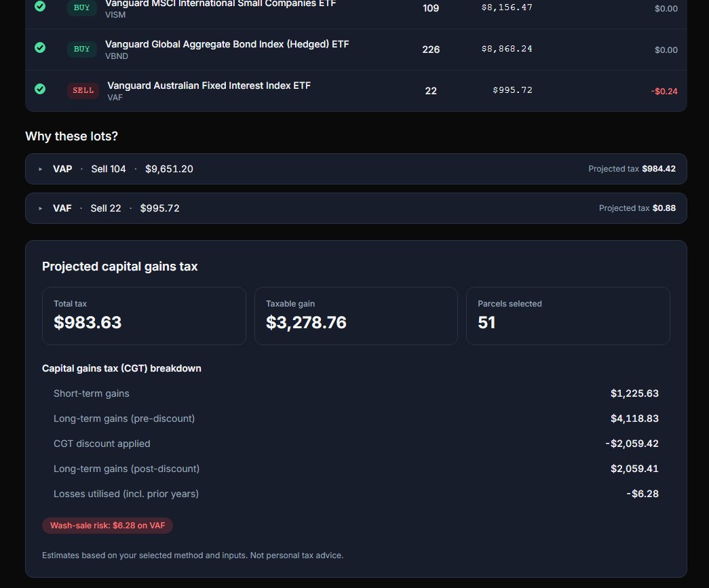Click the Wash-sale risk $6.28 on VAF badge

click(x=108, y=526)
